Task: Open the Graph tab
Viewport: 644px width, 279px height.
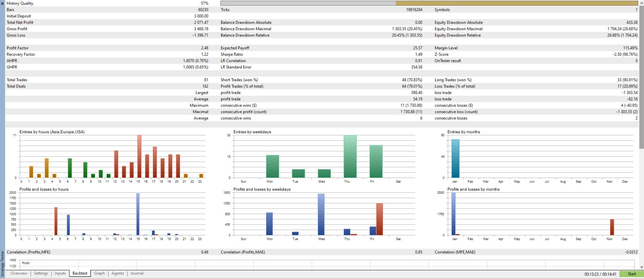Action: coord(99,274)
